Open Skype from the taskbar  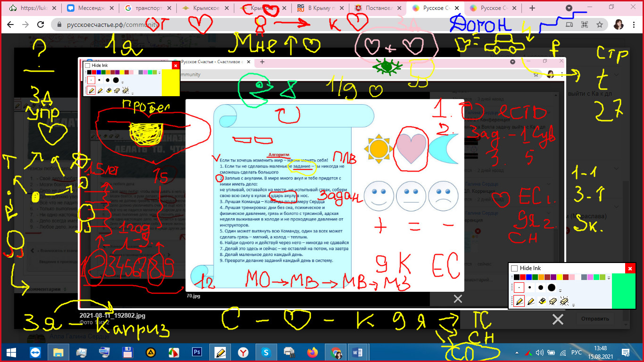(x=266, y=352)
